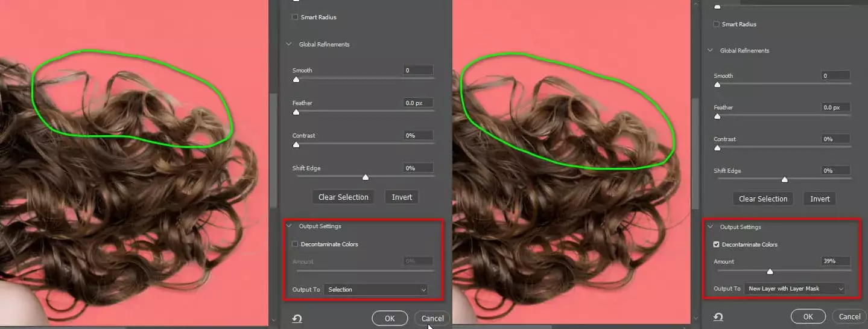Enable Smart Radius in the right panel
The width and height of the screenshot is (868, 329).
[x=717, y=24]
